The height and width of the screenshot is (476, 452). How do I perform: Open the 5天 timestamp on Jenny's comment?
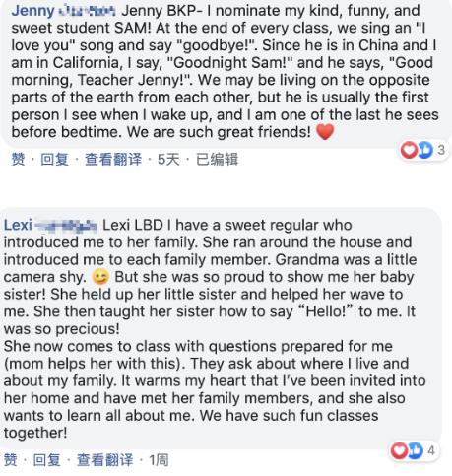click(168, 160)
